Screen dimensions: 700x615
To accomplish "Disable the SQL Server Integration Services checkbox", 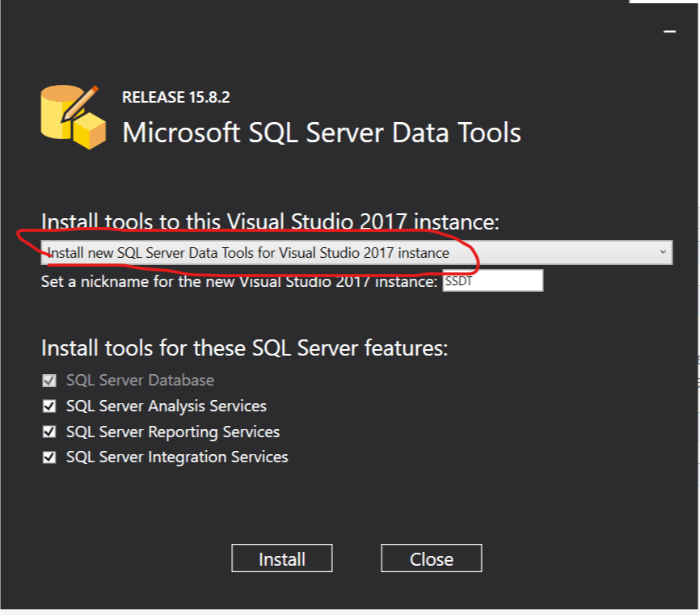I will [50, 457].
